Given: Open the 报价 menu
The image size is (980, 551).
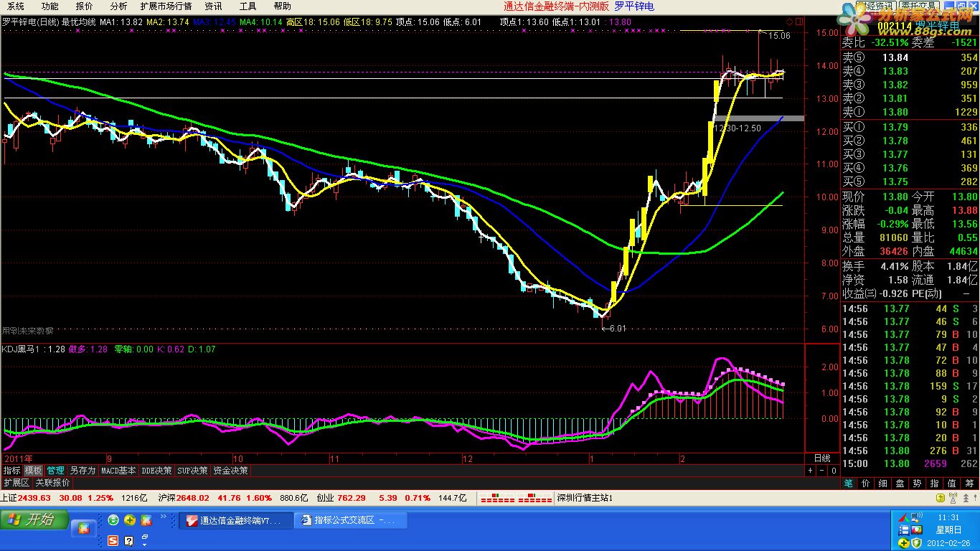Looking at the screenshot, I should (x=85, y=6).
